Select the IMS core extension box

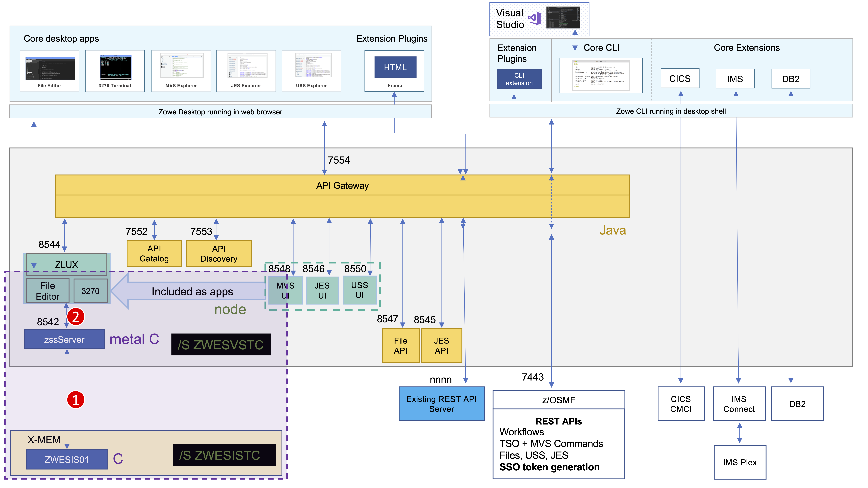tap(735, 79)
